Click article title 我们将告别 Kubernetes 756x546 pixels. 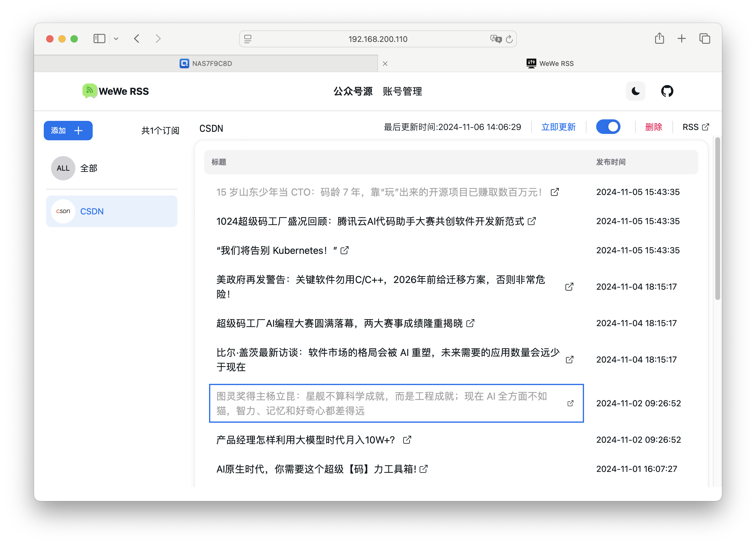[277, 251]
